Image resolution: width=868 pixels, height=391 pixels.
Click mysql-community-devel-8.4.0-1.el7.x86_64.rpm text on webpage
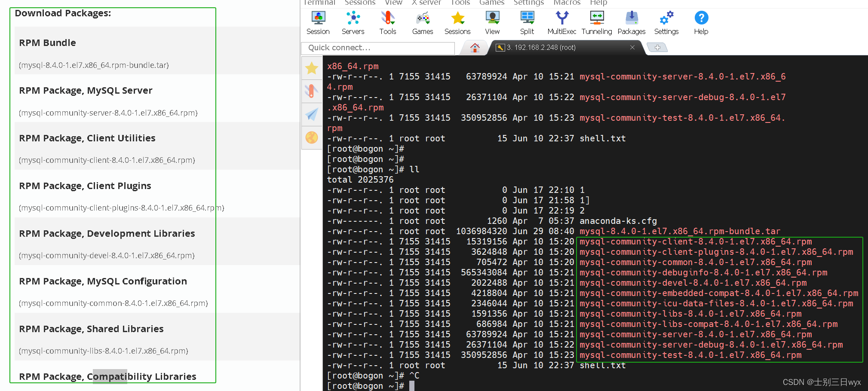point(107,256)
